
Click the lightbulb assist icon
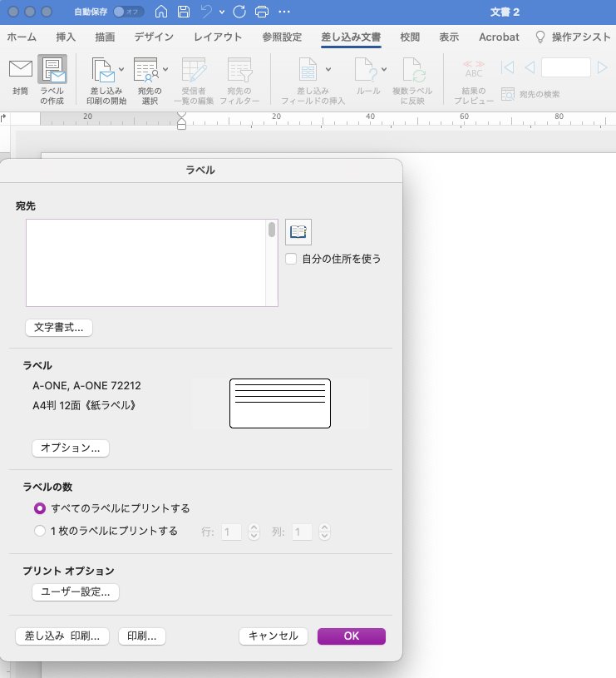point(540,37)
